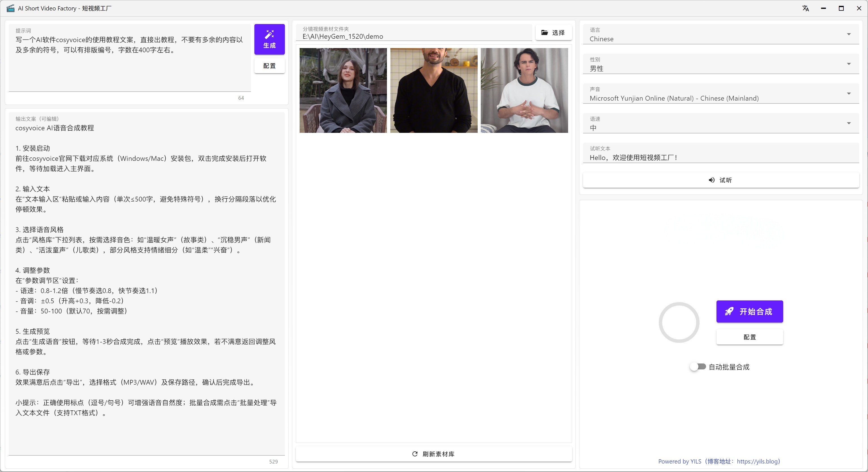Click the rocket 开始合成 button
Image resolution: width=868 pixels, height=472 pixels.
coord(749,311)
